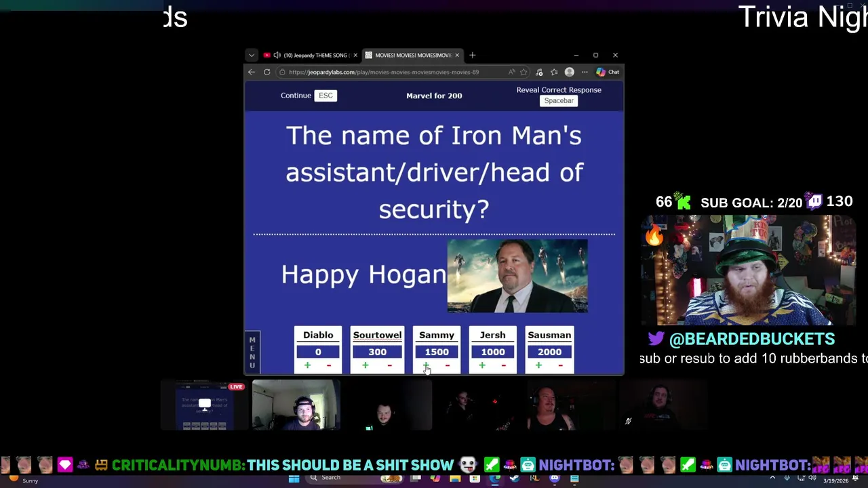Reload the page with refresh icon

point(267,72)
